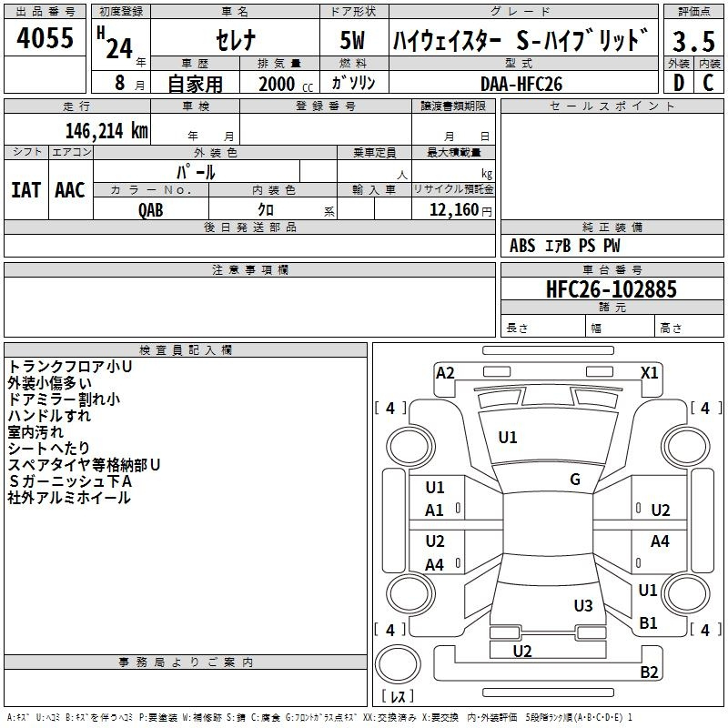Click the 検査員記入欄 header
The image size is (728, 728).
186,350
